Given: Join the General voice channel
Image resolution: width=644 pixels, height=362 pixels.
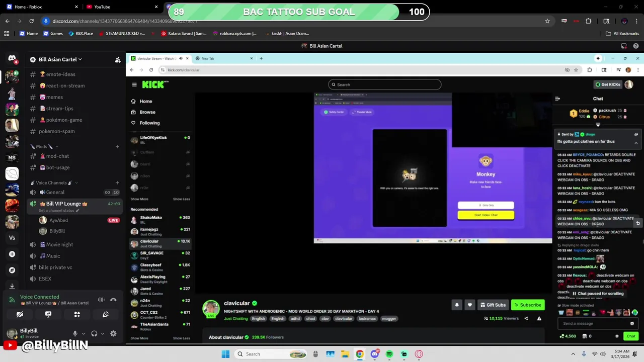Looking at the screenshot, I should (74, 192).
